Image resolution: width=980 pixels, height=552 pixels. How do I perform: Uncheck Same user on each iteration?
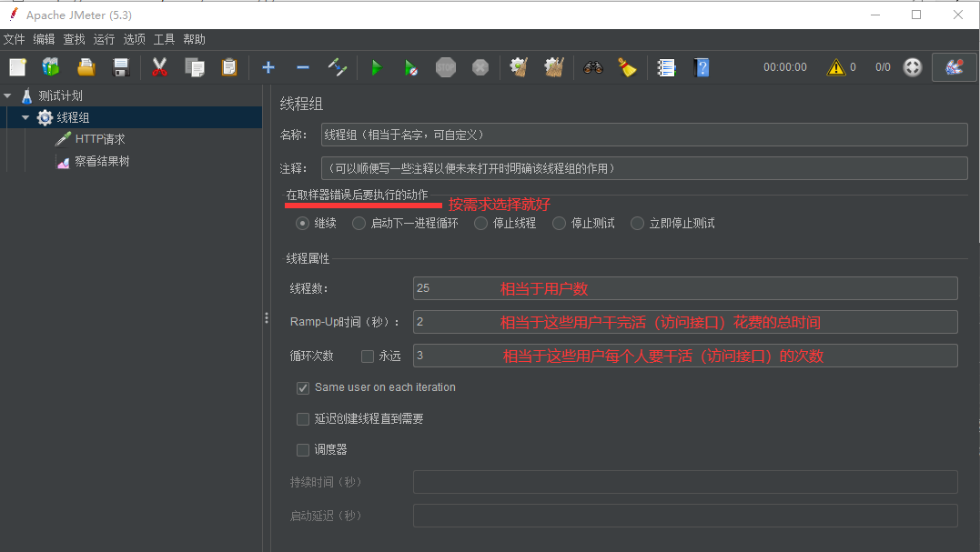[x=303, y=387]
